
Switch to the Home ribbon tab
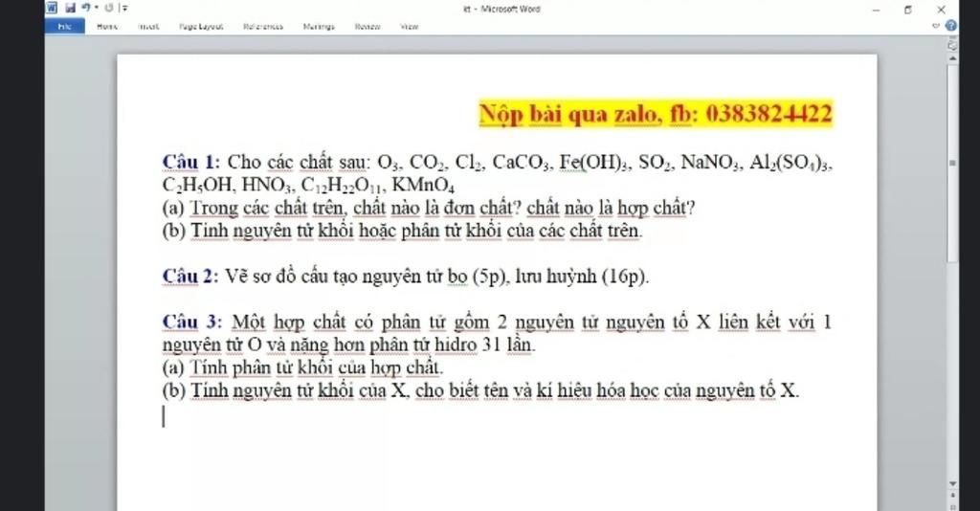tap(107, 26)
